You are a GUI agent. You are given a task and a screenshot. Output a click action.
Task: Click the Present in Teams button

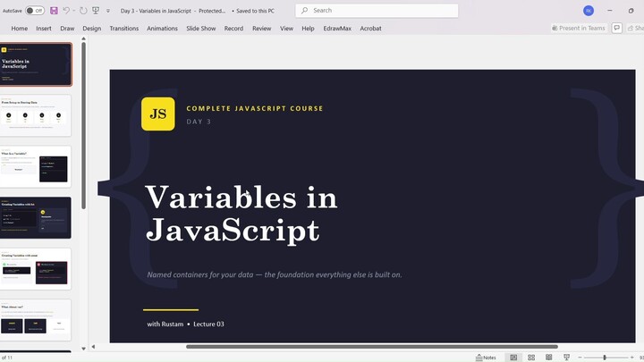[x=579, y=28]
